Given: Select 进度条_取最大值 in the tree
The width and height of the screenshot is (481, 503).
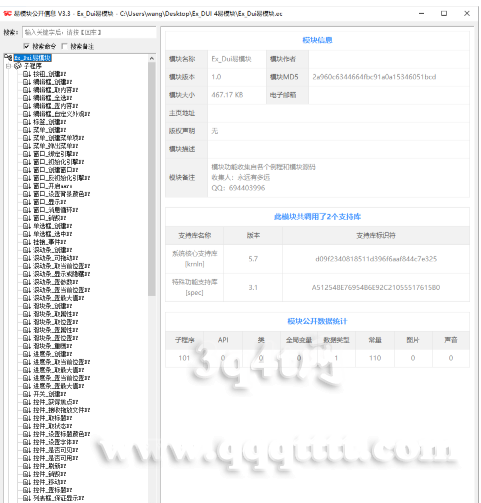Looking at the screenshot, I should pos(59,370).
